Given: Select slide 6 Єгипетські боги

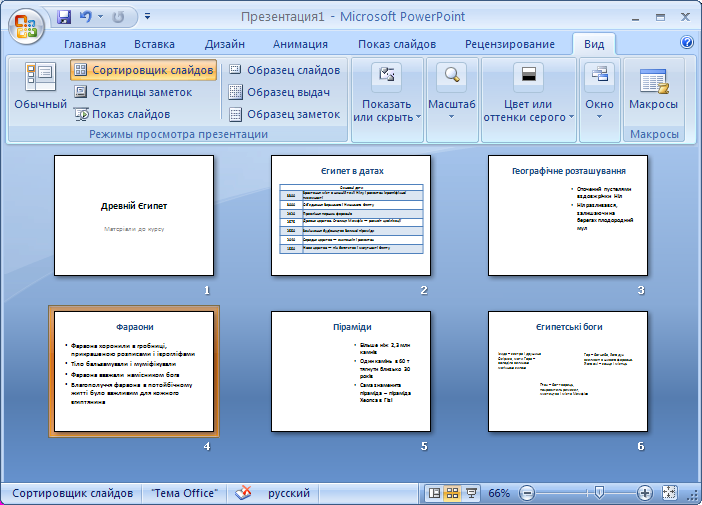Looking at the screenshot, I should (x=568, y=372).
